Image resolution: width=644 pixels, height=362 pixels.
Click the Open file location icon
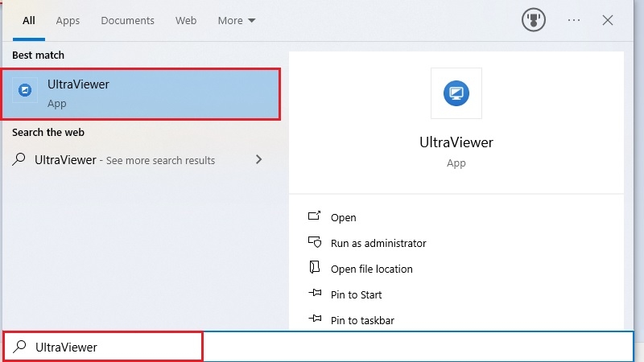[x=314, y=267]
